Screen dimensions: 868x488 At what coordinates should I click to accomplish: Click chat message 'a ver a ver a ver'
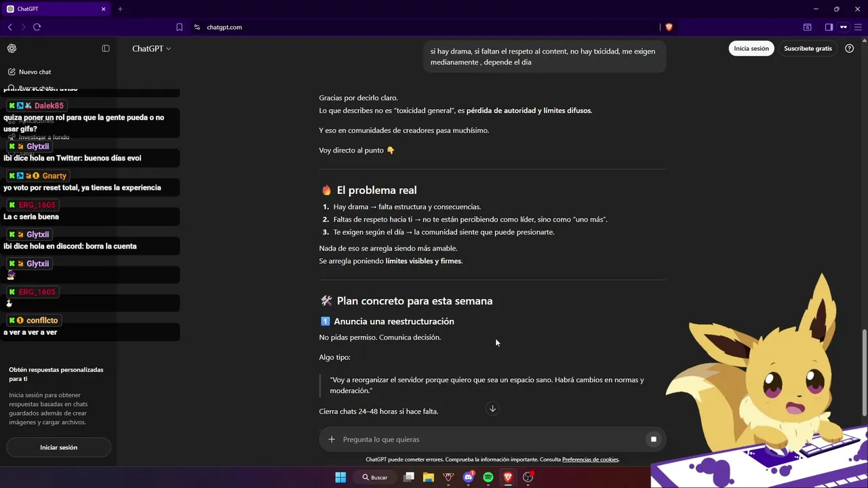click(31, 332)
